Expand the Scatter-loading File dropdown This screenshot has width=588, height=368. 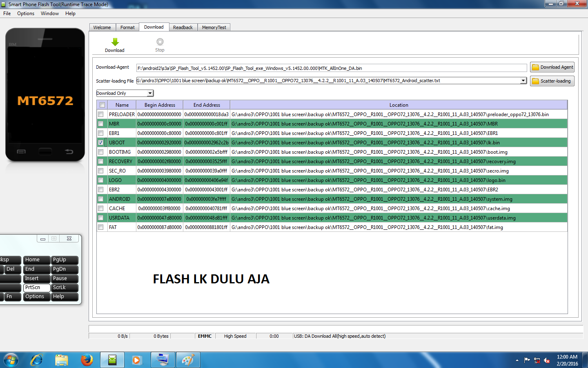click(x=523, y=81)
